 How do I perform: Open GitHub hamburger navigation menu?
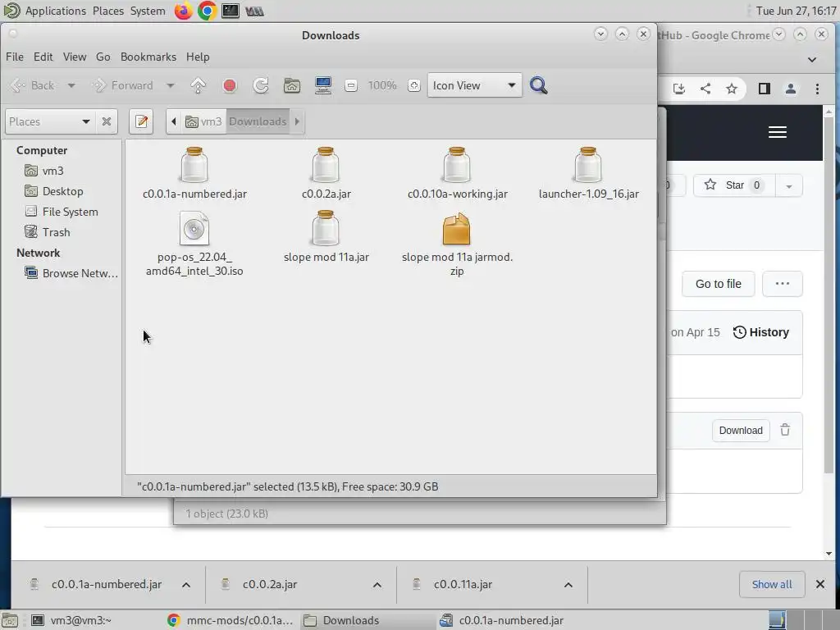[778, 132]
